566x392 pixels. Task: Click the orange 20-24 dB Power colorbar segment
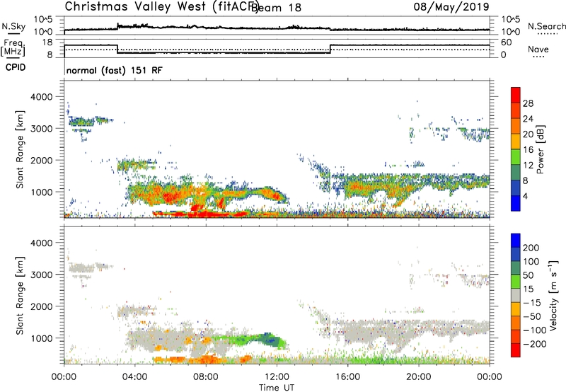pyautogui.click(x=516, y=126)
